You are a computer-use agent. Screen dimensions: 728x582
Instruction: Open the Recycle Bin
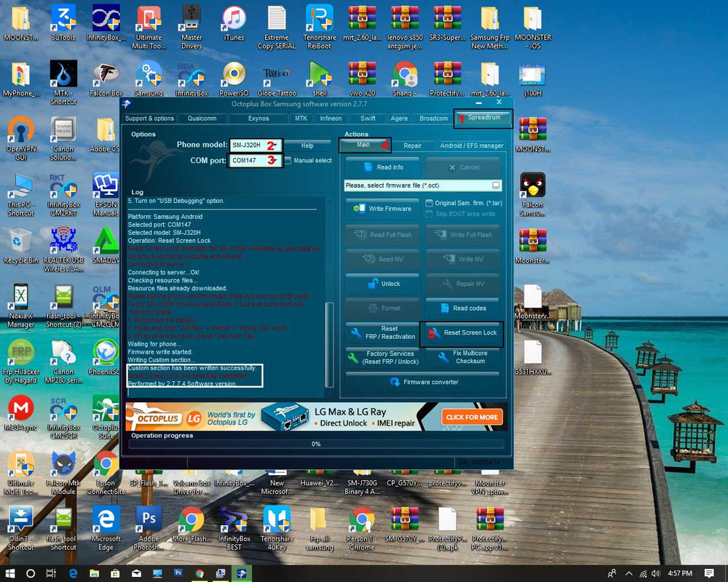21,246
